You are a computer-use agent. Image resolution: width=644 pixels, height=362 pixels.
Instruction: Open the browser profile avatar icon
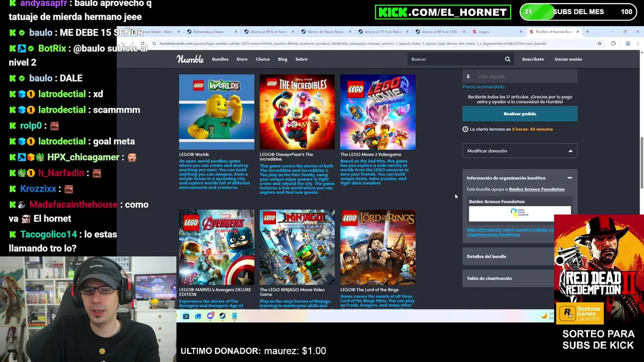tap(628, 43)
